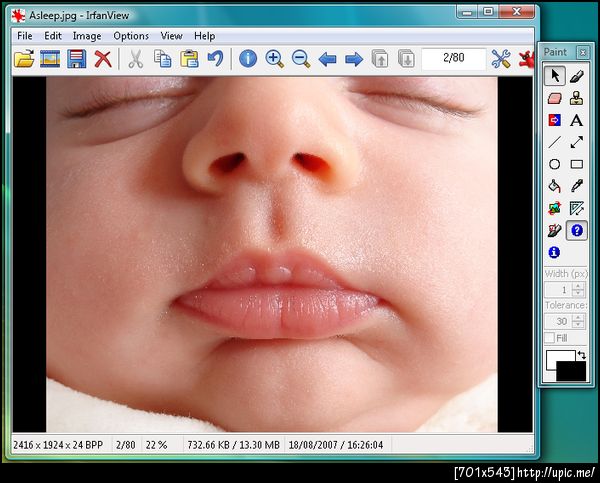Select the color replacer tool in Paint

point(554,120)
